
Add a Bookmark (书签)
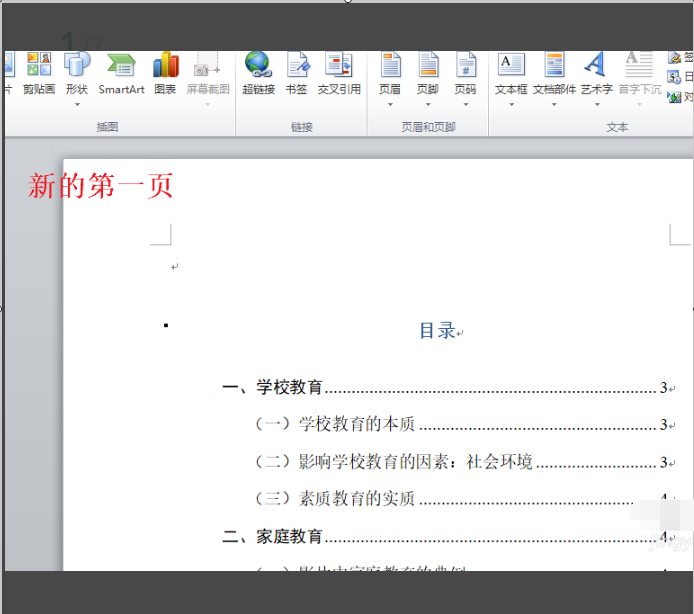click(x=297, y=73)
